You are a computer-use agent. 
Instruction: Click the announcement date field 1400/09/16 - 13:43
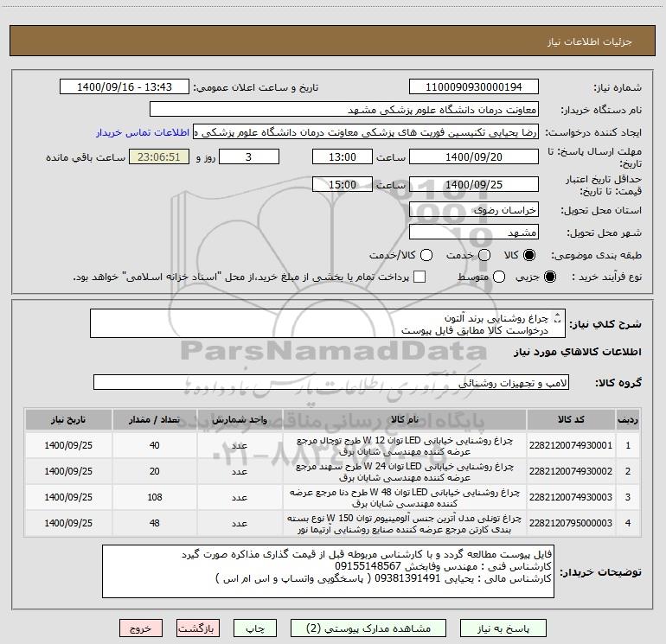pos(125,87)
